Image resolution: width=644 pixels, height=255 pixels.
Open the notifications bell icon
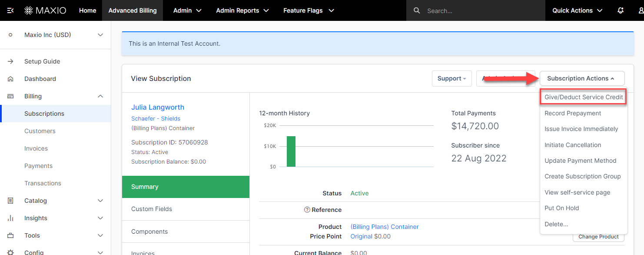(621, 10)
